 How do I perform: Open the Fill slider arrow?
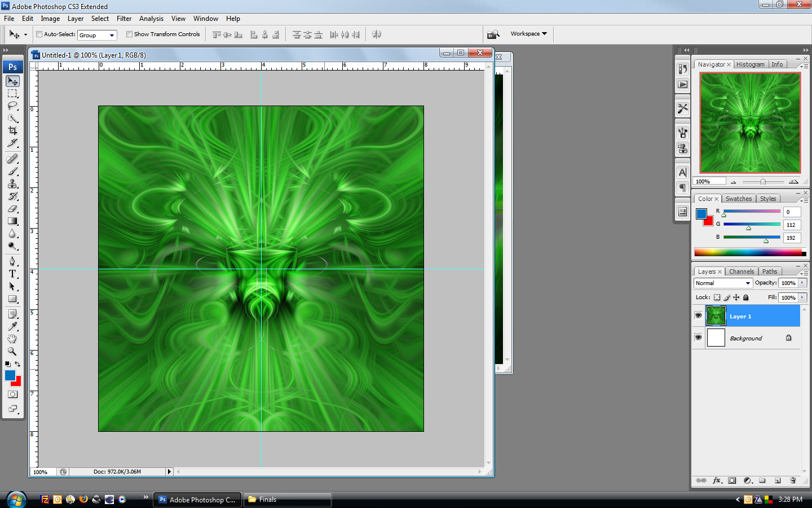point(802,297)
